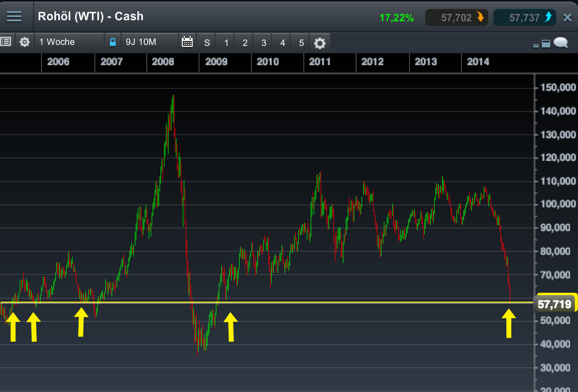Open the list view icon
Viewport: 578px width, 392px height.
point(5,41)
